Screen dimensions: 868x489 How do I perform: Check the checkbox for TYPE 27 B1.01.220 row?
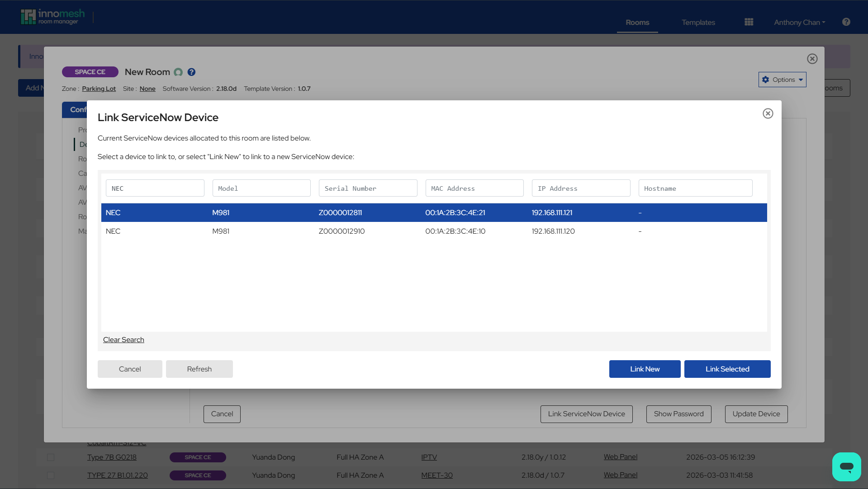[50, 475]
